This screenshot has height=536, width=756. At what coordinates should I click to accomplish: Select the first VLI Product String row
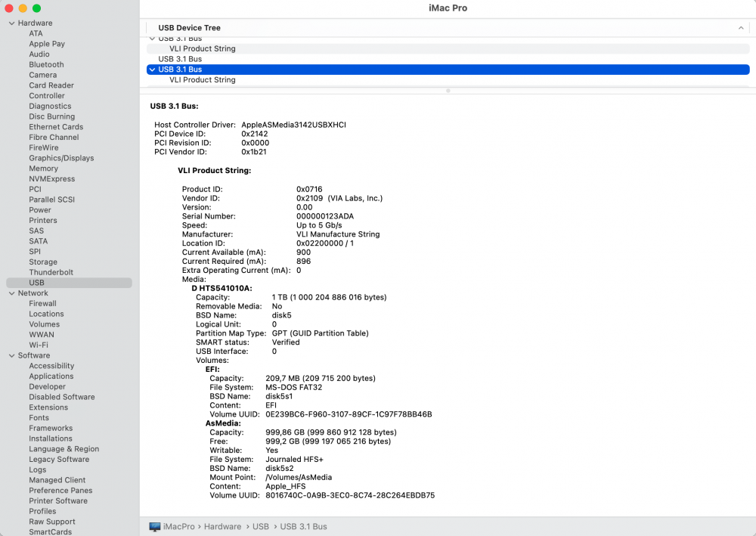pos(448,48)
